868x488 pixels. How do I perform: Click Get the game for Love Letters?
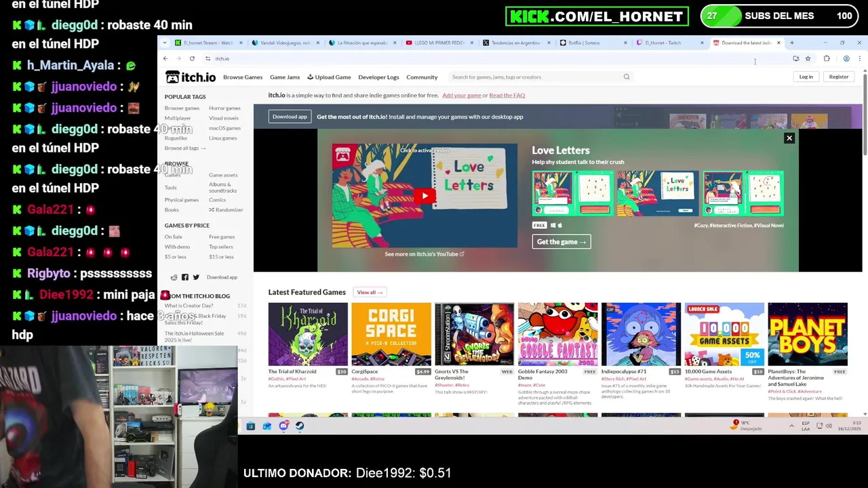[x=561, y=242]
